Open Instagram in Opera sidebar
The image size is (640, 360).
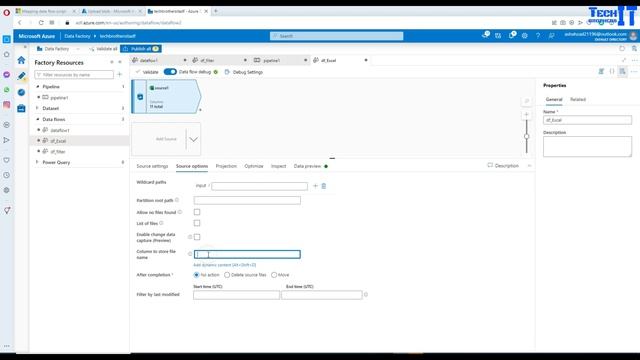tap(7, 105)
